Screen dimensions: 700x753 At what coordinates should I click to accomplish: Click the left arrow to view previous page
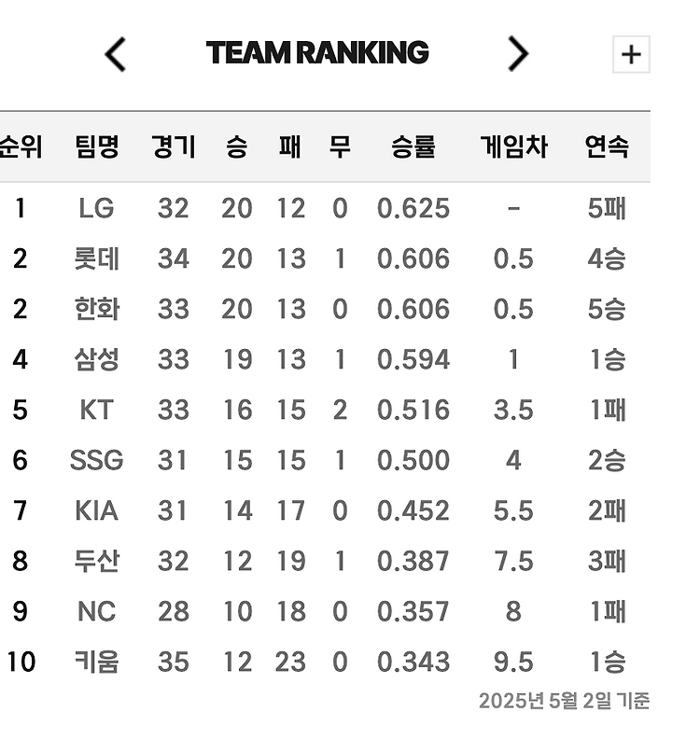click(114, 53)
